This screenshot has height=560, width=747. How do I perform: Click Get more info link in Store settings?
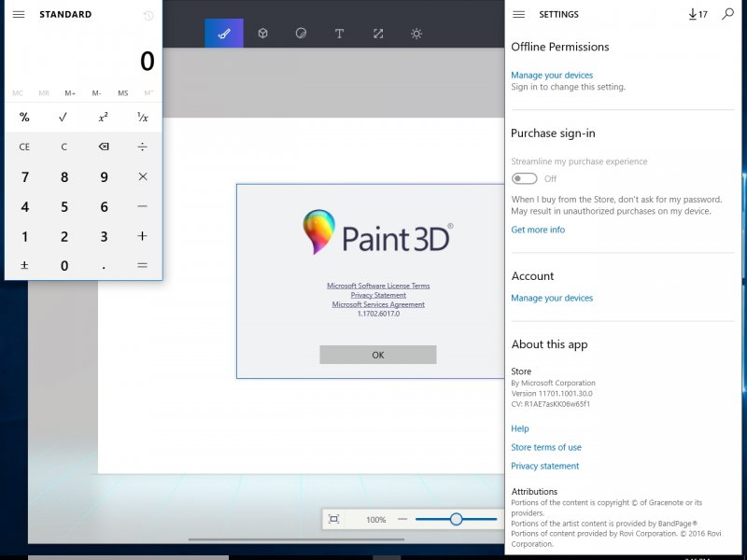click(x=538, y=230)
